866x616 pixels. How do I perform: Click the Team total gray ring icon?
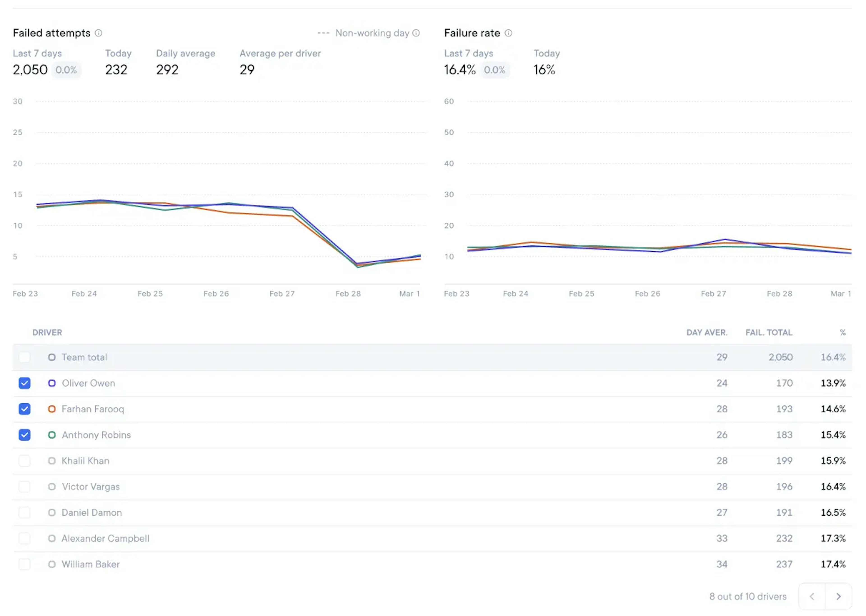click(52, 357)
